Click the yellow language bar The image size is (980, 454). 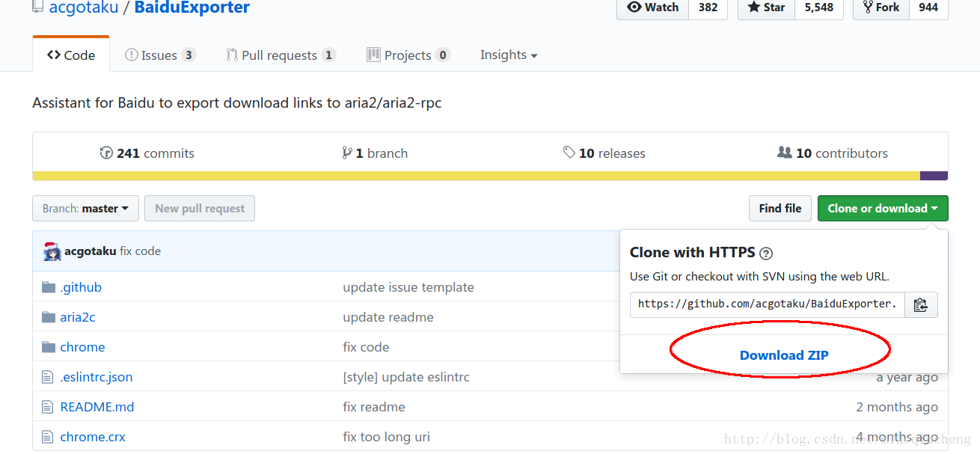click(476, 177)
